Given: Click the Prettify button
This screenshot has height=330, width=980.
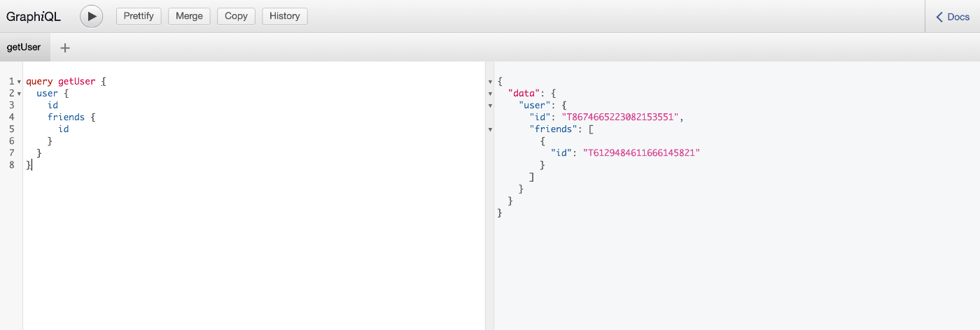Looking at the screenshot, I should tap(139, 16).
